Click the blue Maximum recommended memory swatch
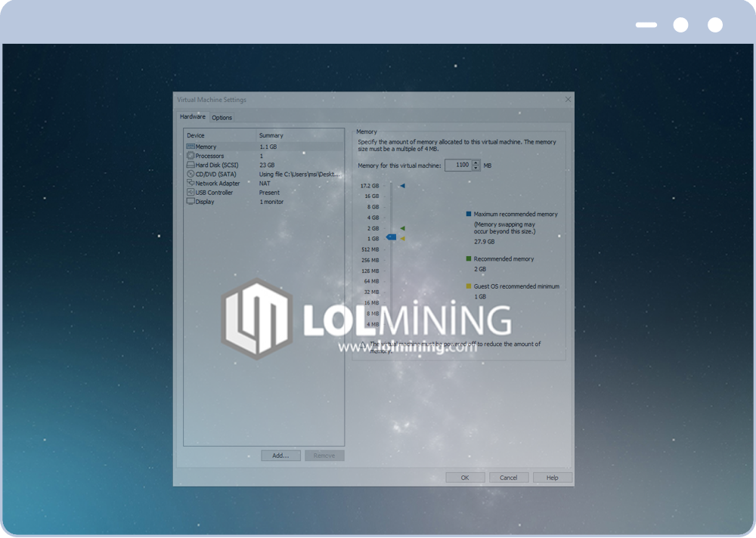 pos(469,214)
